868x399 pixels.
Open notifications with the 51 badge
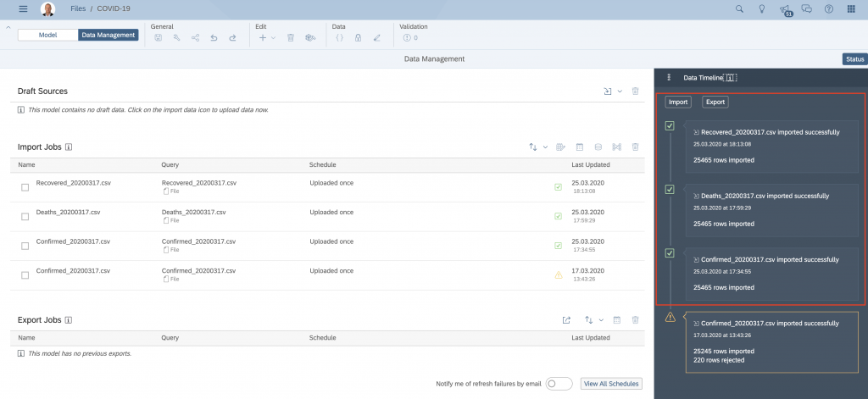point(785,9)
